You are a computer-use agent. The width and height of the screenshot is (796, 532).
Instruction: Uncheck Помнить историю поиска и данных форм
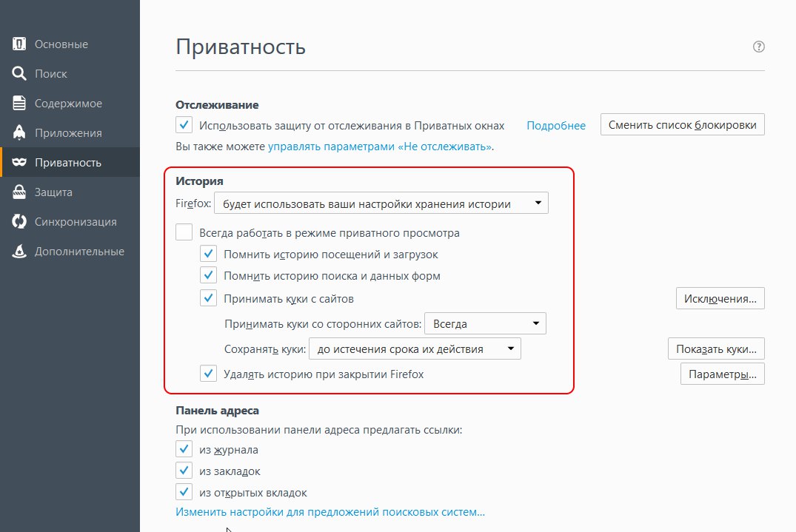point(208,275)
